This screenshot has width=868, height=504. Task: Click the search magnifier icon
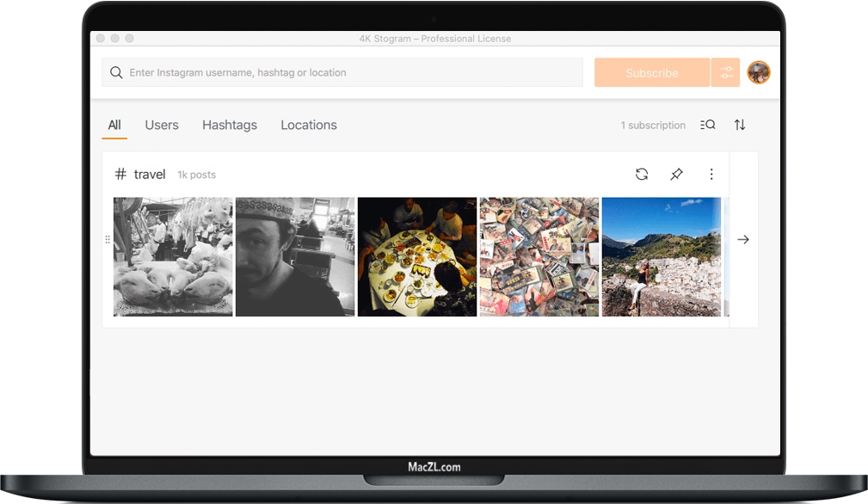[115, 72]
